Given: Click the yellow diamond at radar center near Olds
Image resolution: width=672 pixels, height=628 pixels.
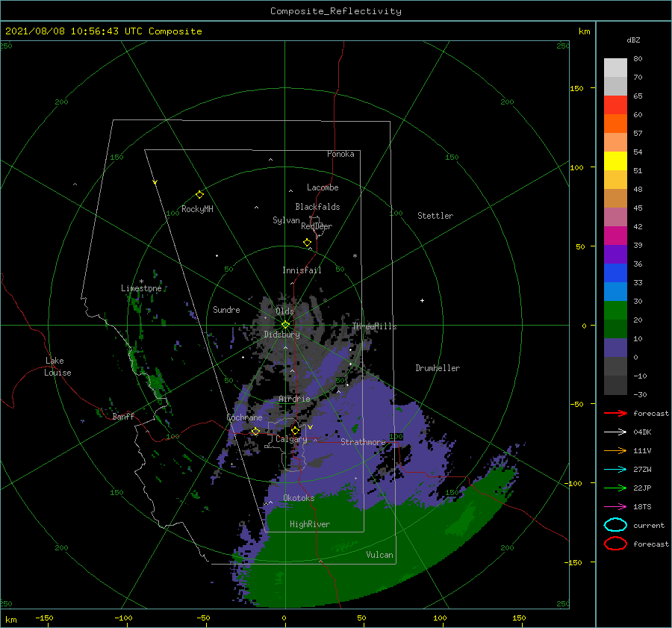Looking at the screenshot, I should (x=285, y=325).
